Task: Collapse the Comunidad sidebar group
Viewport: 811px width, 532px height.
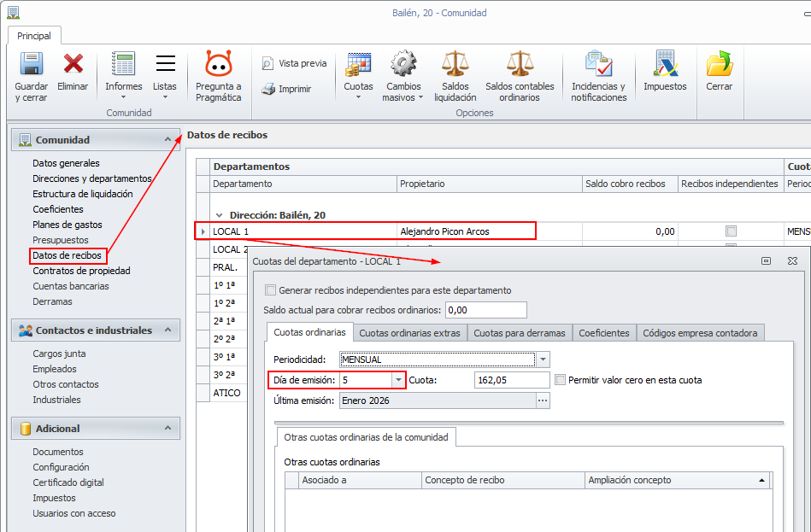Action: (167, 139)
